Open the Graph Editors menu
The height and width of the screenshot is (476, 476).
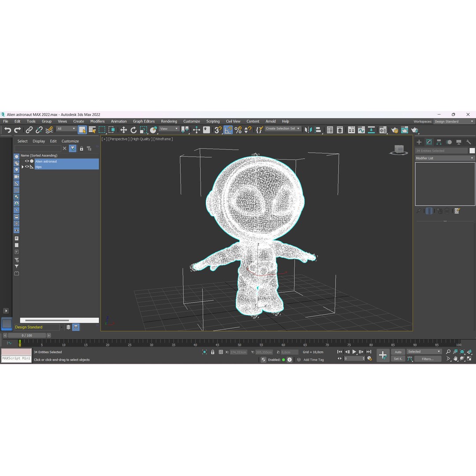point(144,121)
